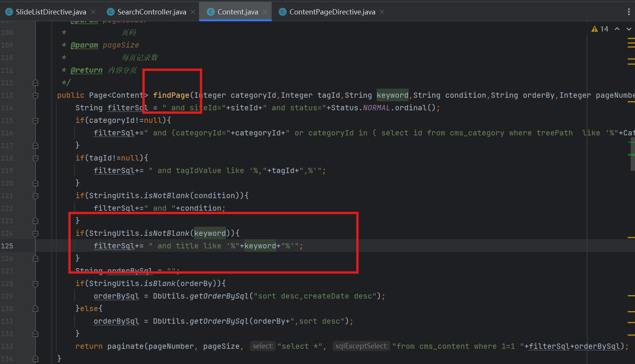Screen dimensions: 635x364
Task: Click line number 125 in gutter
Action: tap(7, 246)
